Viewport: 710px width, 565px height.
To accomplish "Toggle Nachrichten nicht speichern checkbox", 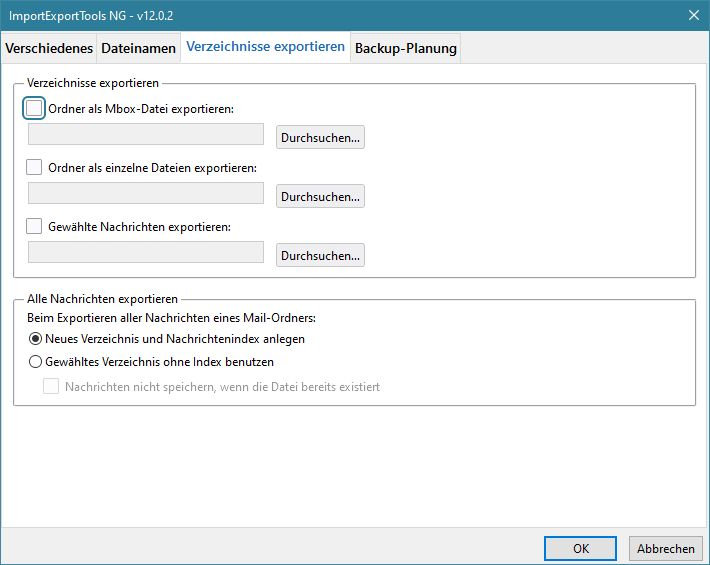I will tap(51, 386).
